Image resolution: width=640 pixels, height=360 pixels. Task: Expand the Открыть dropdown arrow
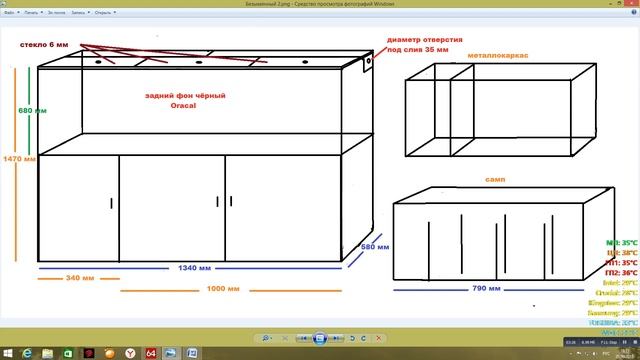(x=115, y=13)
